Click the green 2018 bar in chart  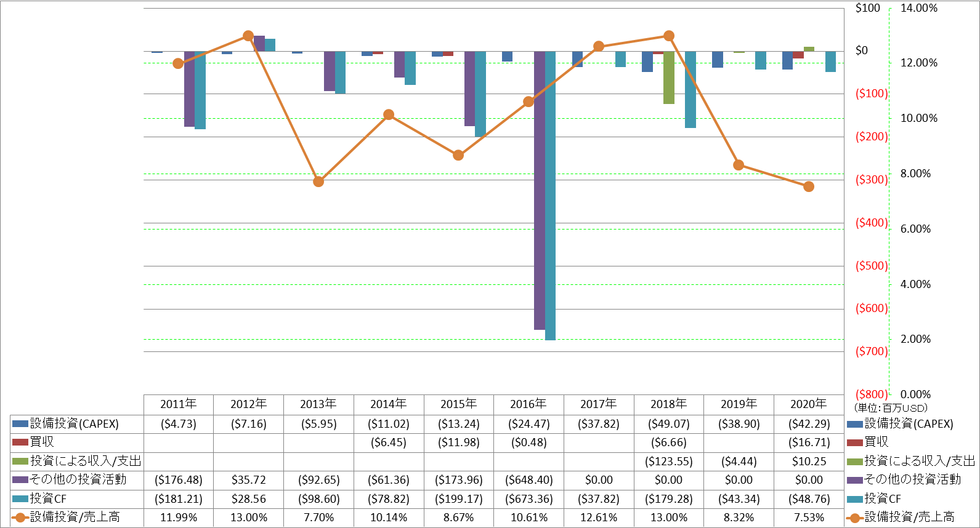tap(669, 78)
